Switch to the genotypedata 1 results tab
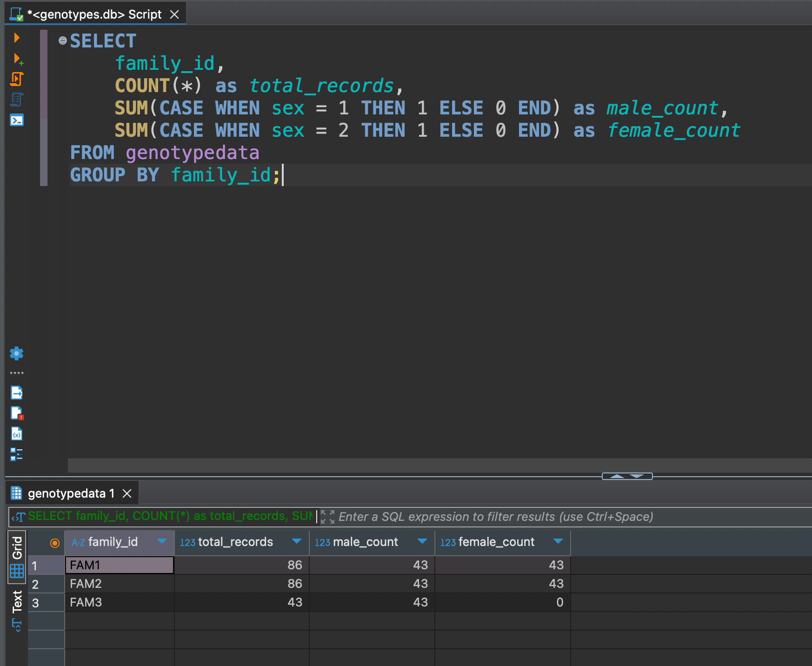The width and height of the screenshot is (812, 666). [x=70, y=493]
